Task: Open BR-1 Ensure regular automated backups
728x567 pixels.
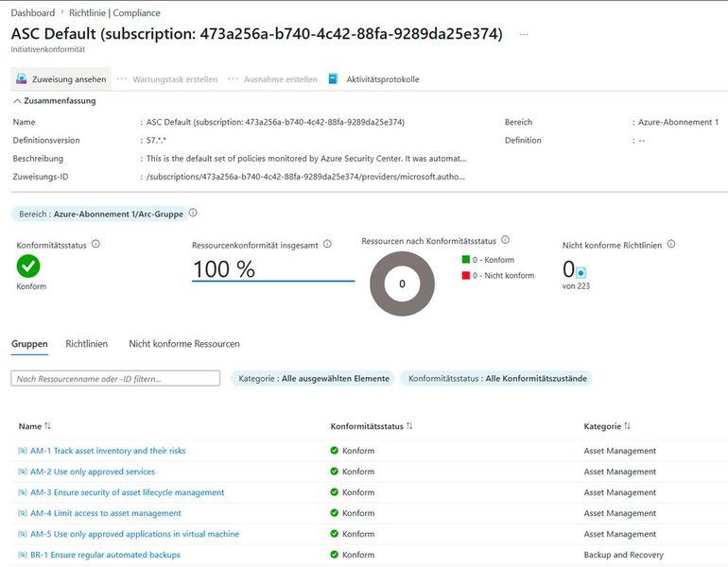Action: [x=105, y=555]
